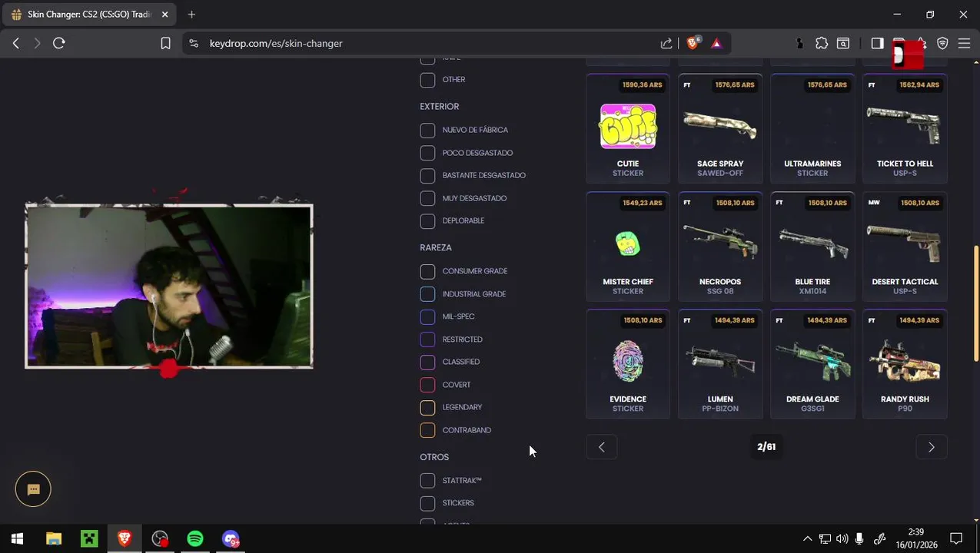Choose the Necropos SSG 08 skin

coord(720,247)
